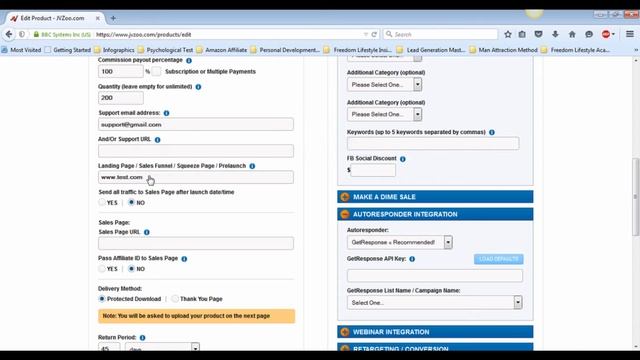Click the Sales Page URL input
Viewport: 640px width, 360px height.
tap(196, 243)
